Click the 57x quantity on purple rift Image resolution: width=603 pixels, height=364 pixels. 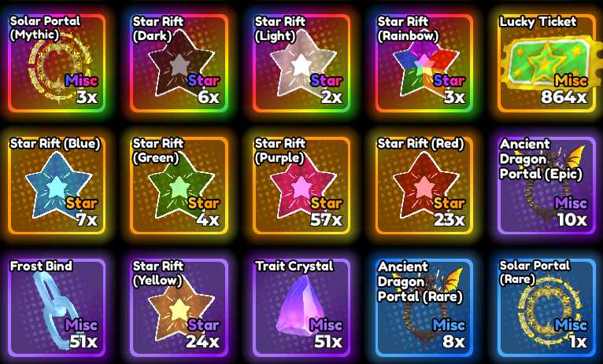click(x=326, y=219)
